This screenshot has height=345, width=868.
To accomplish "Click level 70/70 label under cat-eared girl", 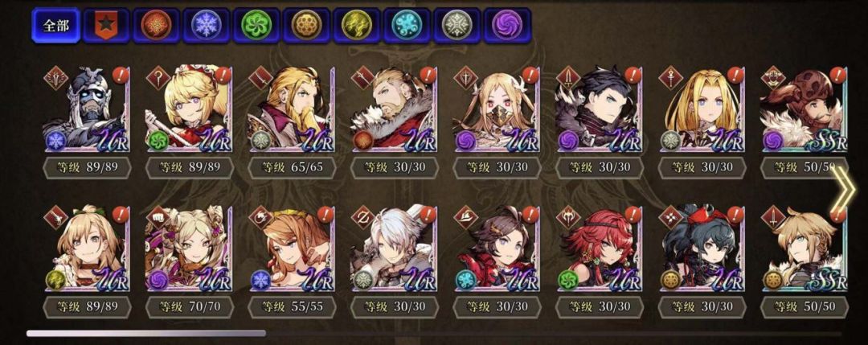I will click(189, 306).
